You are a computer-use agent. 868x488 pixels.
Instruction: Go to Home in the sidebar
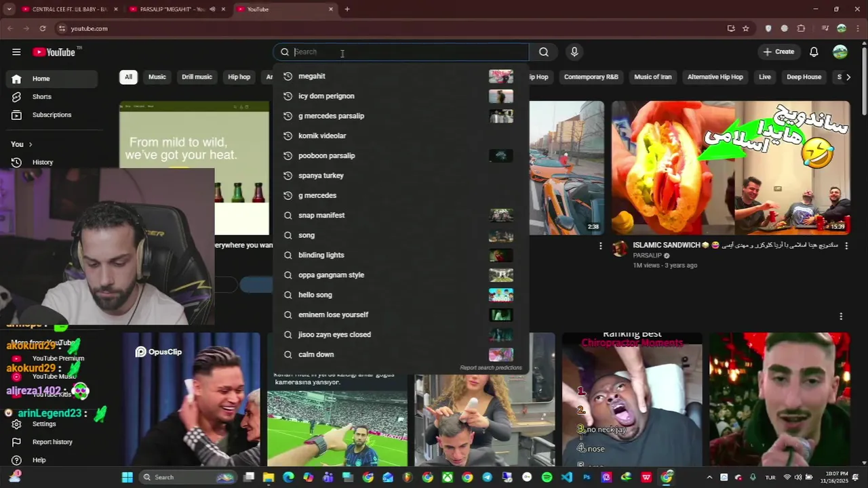pyautogui.click(x=52, y=79)
